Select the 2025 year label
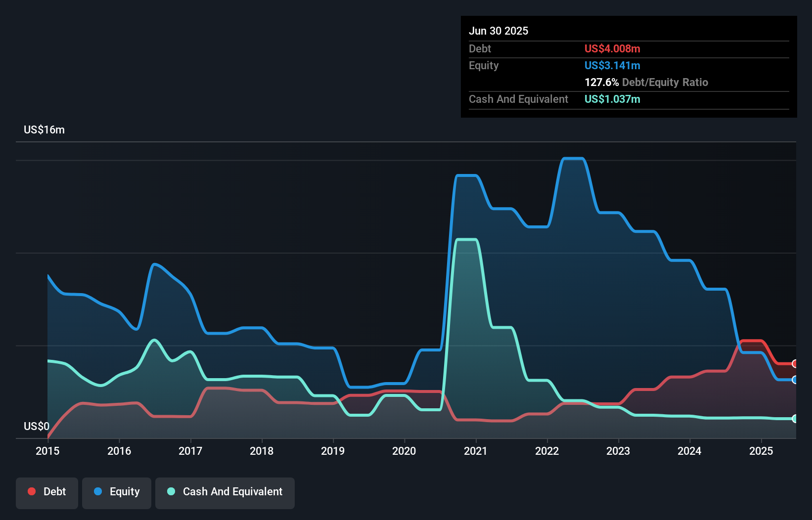 762,451
